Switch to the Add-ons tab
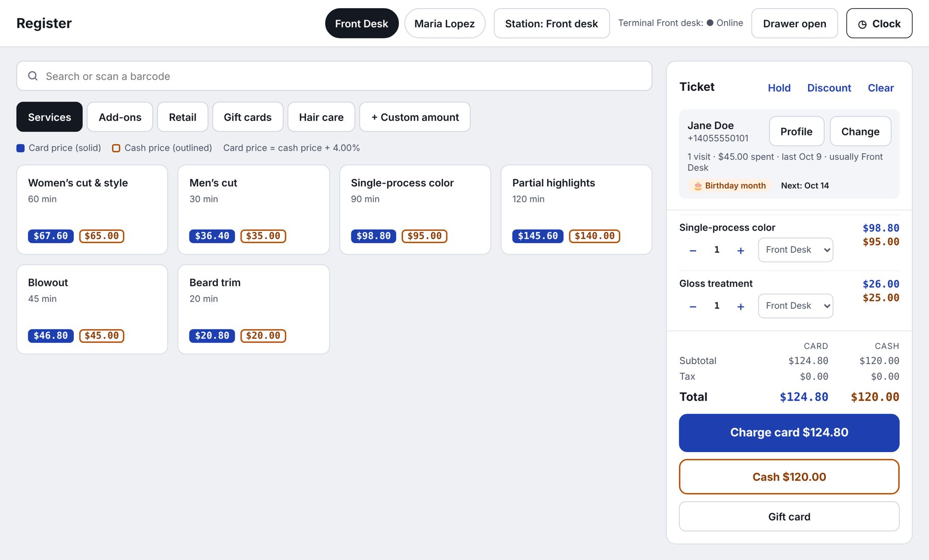929x560 pixels. 120,117
